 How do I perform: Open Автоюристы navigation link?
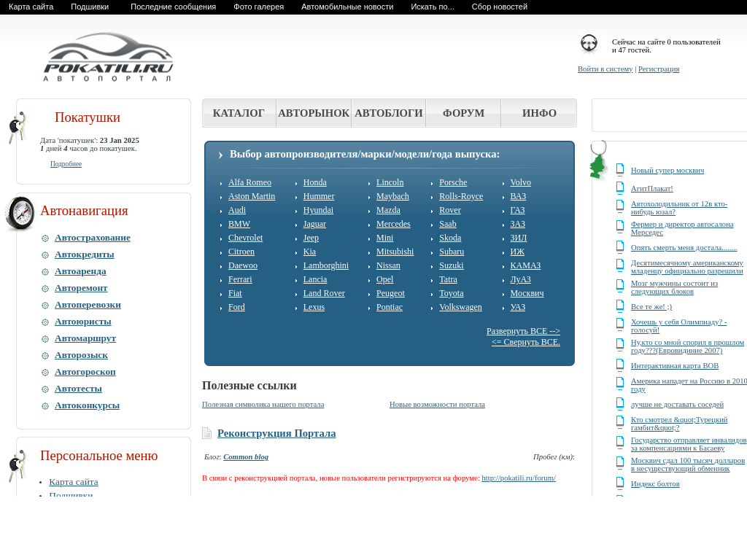tap(83, 322)
